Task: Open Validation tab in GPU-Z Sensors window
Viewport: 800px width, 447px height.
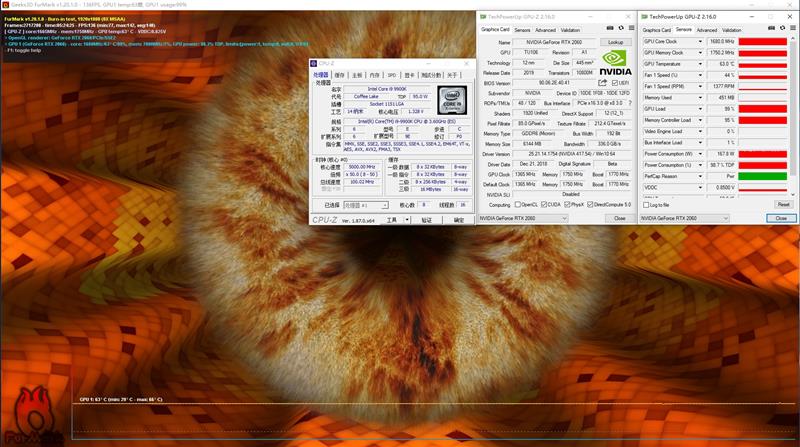Action: click(731, 30)
